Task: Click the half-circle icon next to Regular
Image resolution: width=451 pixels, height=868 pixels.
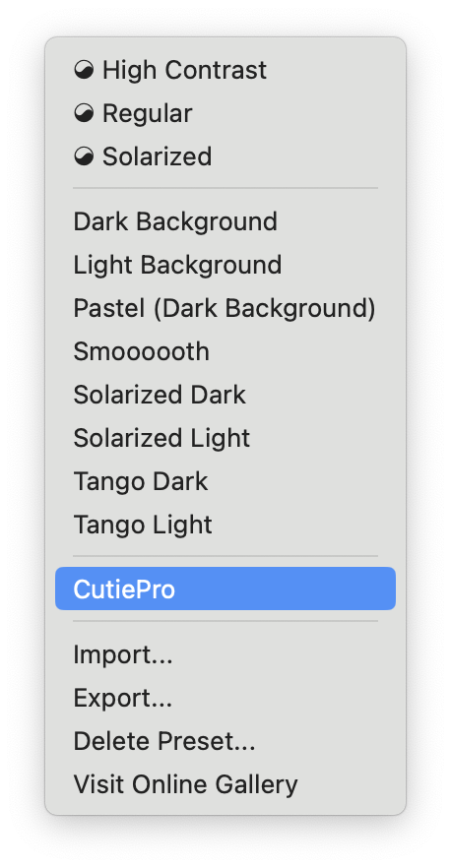Action: [84, 113]
